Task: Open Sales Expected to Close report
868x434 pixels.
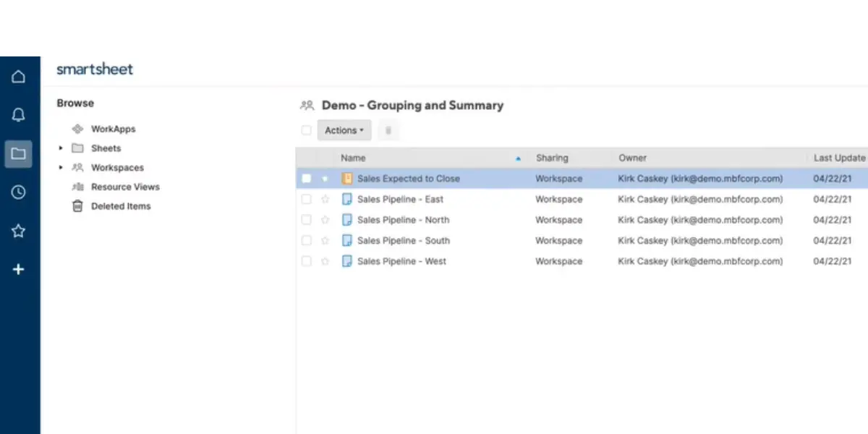Action: tap(409, 179)
